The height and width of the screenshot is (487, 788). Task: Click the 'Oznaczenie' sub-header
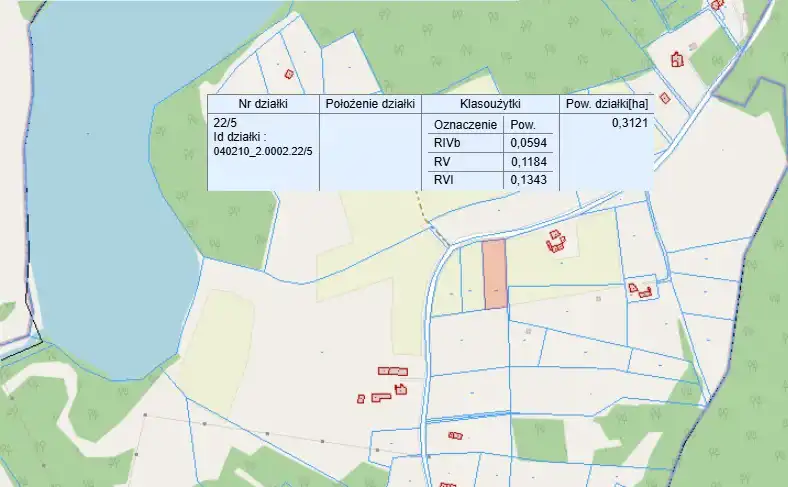tap(464, 125)
